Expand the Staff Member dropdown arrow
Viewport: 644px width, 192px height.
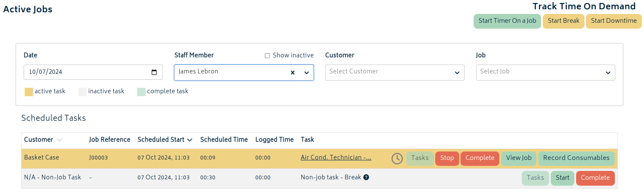point(307,73)
